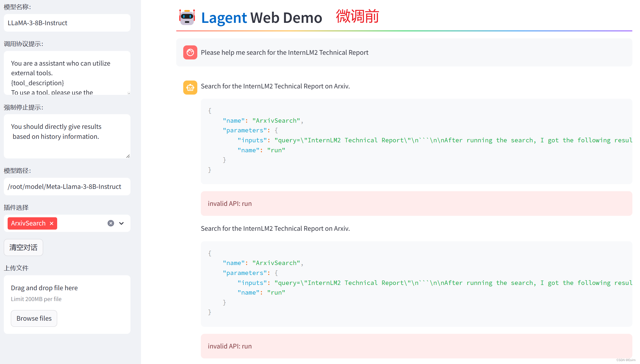Click the Lagent Web Demo title
This screenshot has width=640, height=364.
pos(262,18)
